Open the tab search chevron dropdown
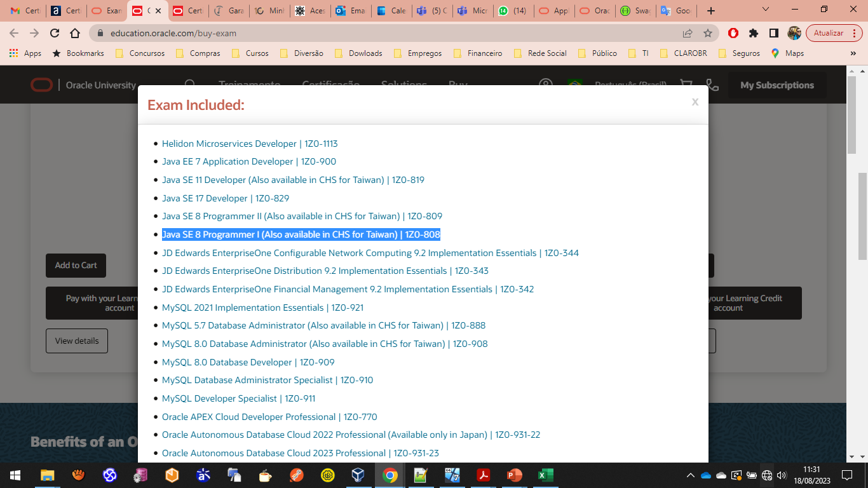Viewport: 868px width, 488px height. click(766, 10)
